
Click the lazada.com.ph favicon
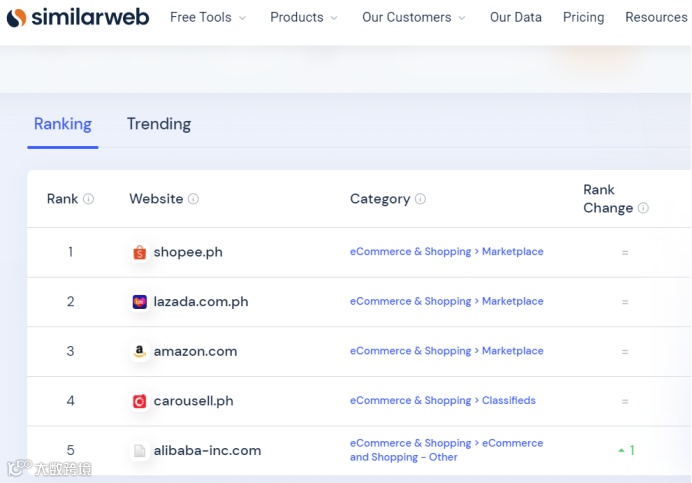pyautogui.click(x=139, y=302)
